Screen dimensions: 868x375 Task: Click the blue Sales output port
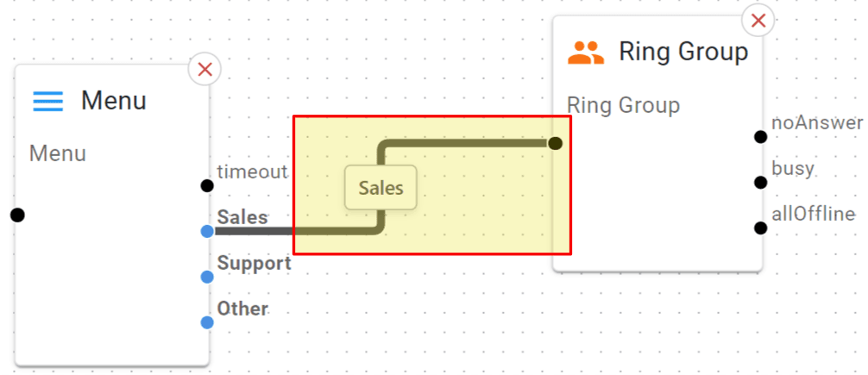coord(207,231)
